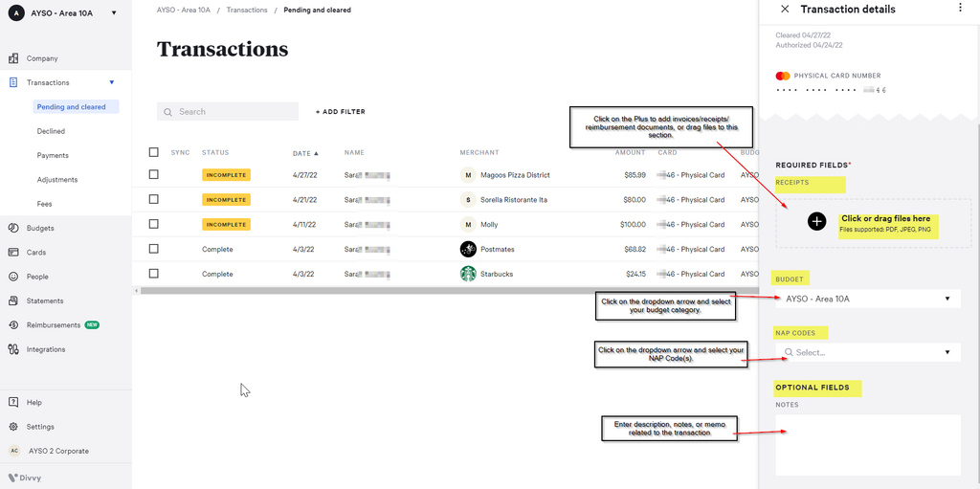Go to People in the sidebar
Screen dimensions: 980x489
[14, 277]
